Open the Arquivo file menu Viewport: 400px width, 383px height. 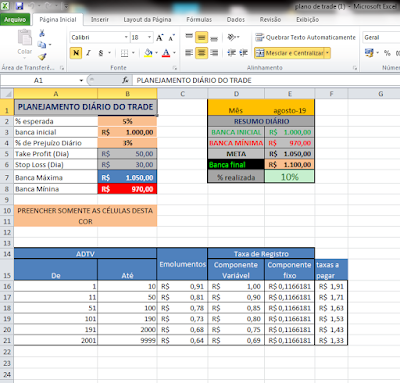15,20
